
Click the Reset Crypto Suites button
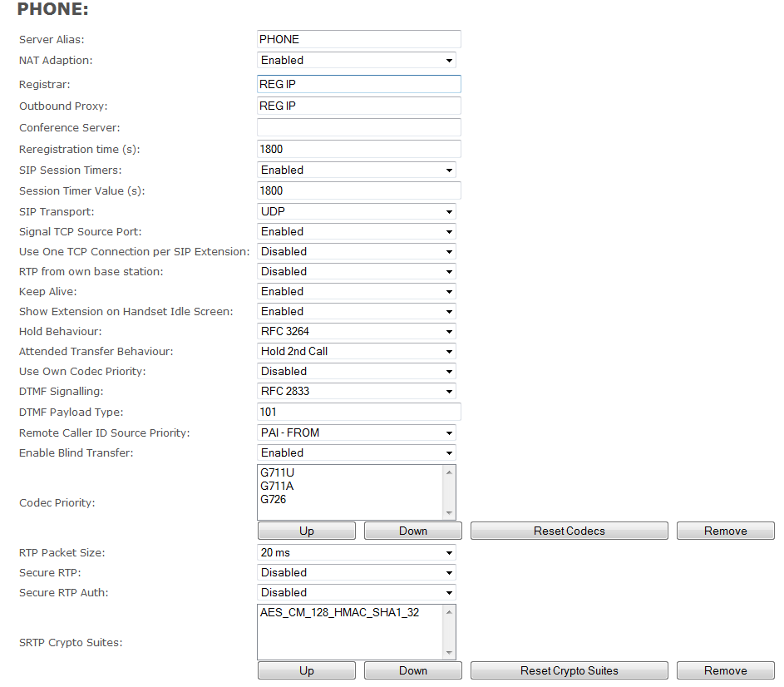[x=569, y=671]
